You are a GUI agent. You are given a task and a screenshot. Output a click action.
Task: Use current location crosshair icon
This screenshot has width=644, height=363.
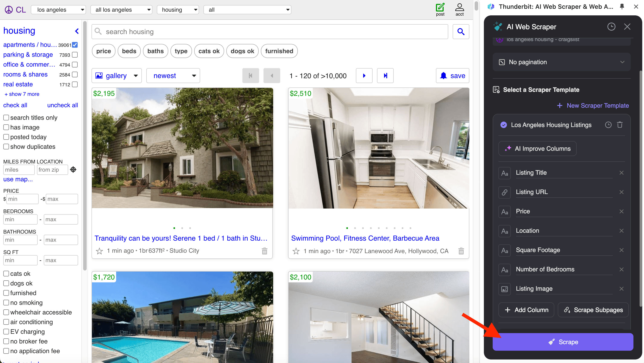click(x=73, y=170)
